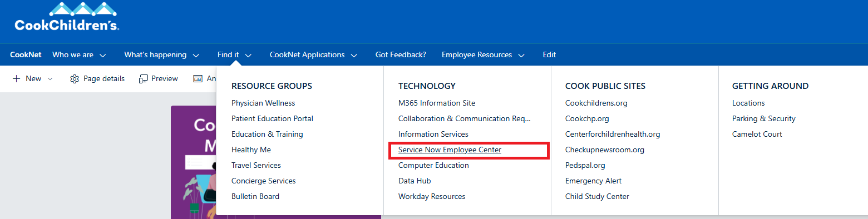Image resolution: width=868 pixels, height=219 pixels.
Task: Expand the What's happening chevron
Action: click(196, 55)
